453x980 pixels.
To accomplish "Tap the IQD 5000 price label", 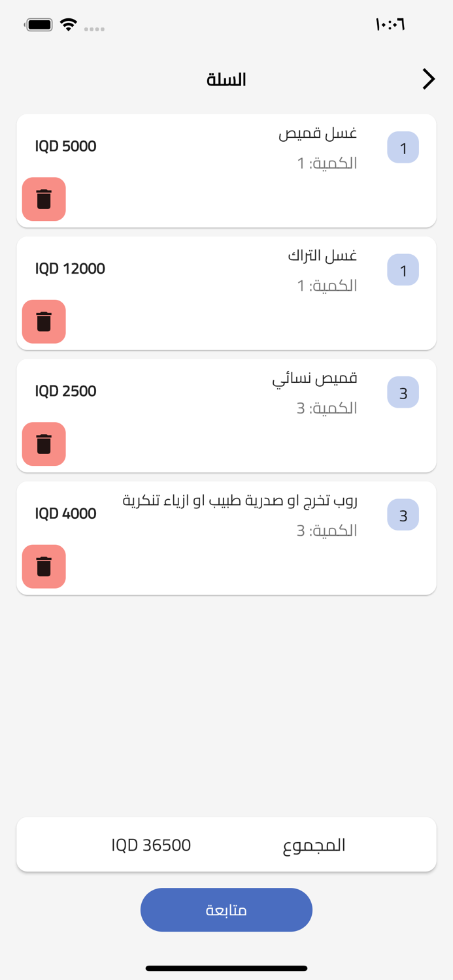I will 65,146.
